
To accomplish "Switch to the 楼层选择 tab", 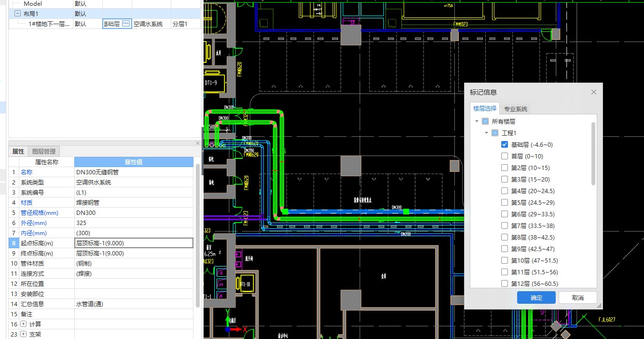I will click(x=485, y=109).
